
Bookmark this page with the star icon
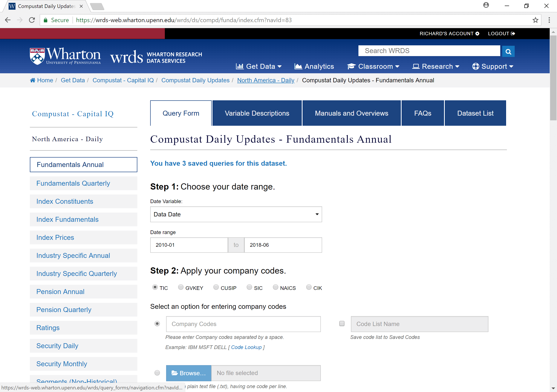pos(535,20)
